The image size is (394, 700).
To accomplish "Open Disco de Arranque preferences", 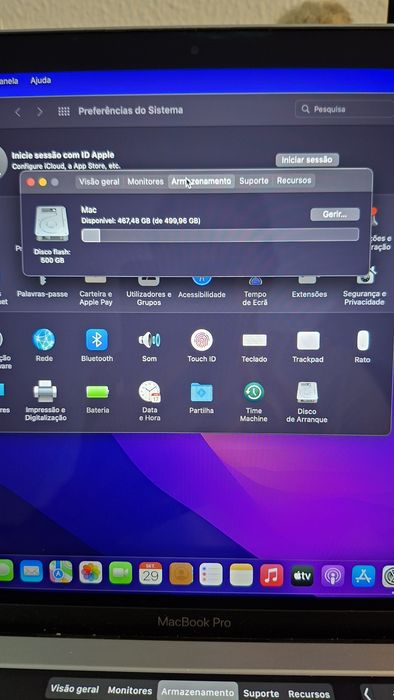I will [307, 392].
